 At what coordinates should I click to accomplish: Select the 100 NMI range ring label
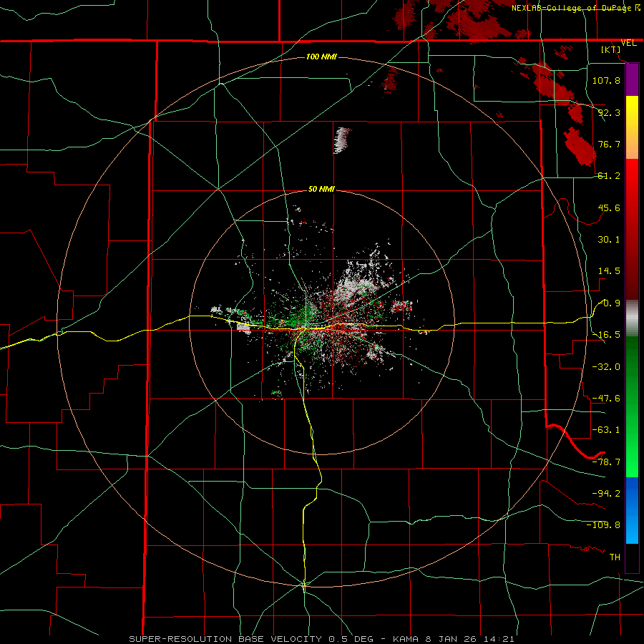point(321,57)
